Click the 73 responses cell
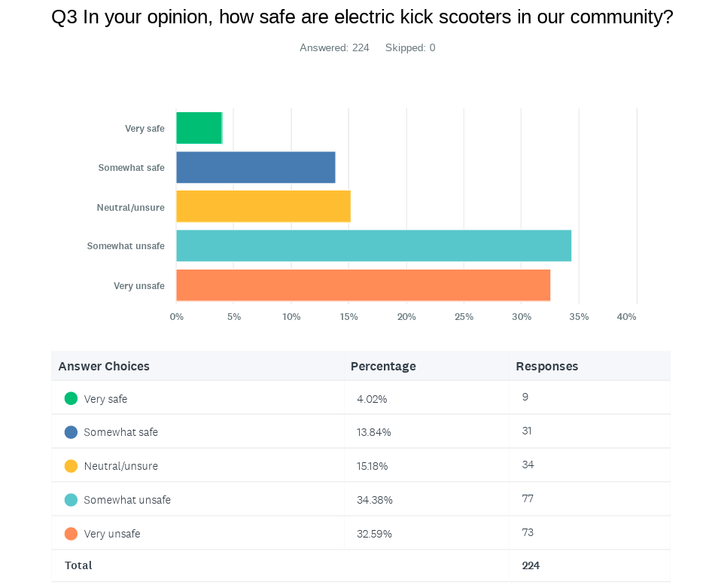706x588 pixels. point(528,532)
